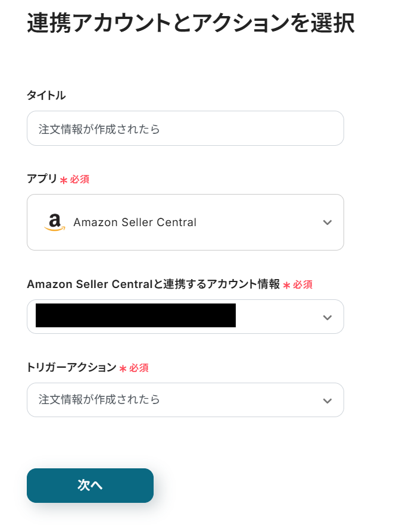Expand the アプリ dropdown chevron

point(327,223)
